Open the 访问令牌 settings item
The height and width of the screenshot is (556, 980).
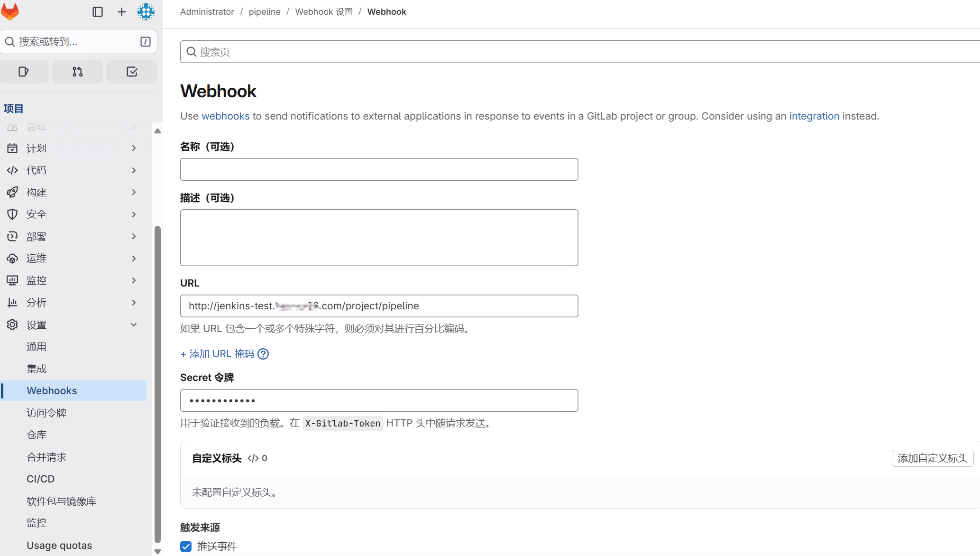point(46,413)
